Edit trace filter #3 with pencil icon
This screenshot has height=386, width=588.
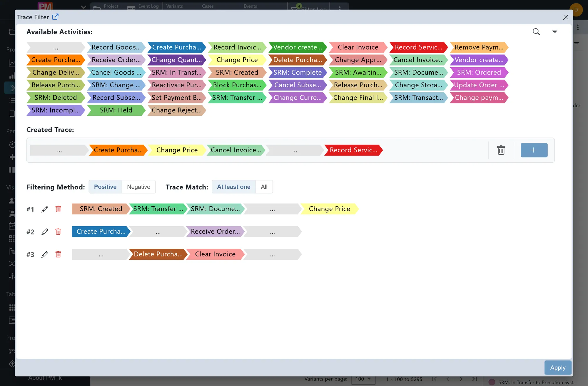point(45,254)
